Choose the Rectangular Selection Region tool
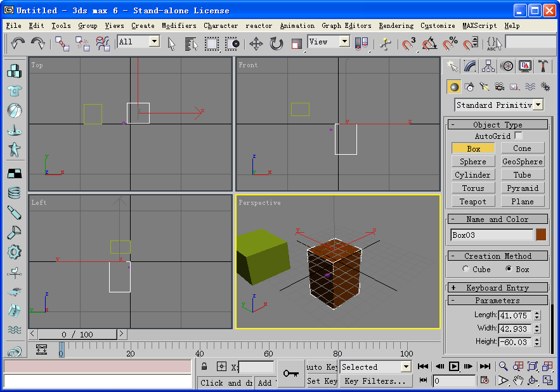 tap(212, 44)
